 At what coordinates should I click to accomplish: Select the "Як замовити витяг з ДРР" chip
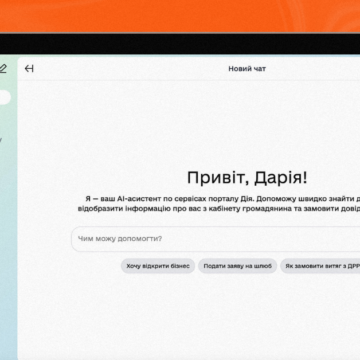(x=320, y=266)
